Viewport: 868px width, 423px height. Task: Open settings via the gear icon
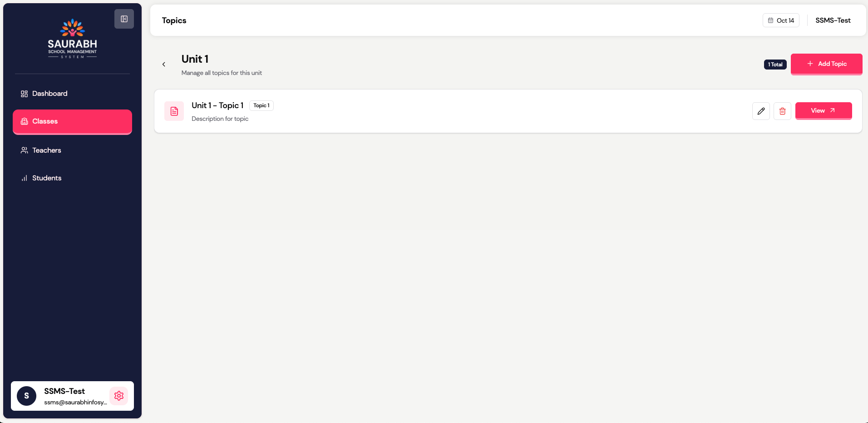(119, 396)
